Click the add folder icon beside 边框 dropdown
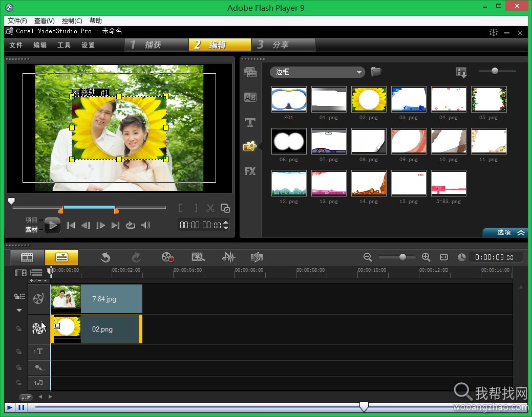This screenshot has width=532, height=417. pyautogui.click(x=376, y=72)
